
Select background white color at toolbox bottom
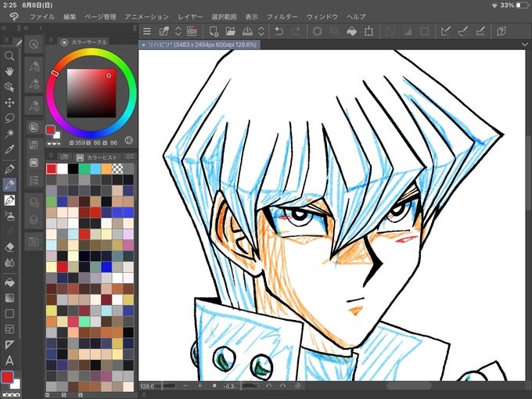tap(16, 384)
